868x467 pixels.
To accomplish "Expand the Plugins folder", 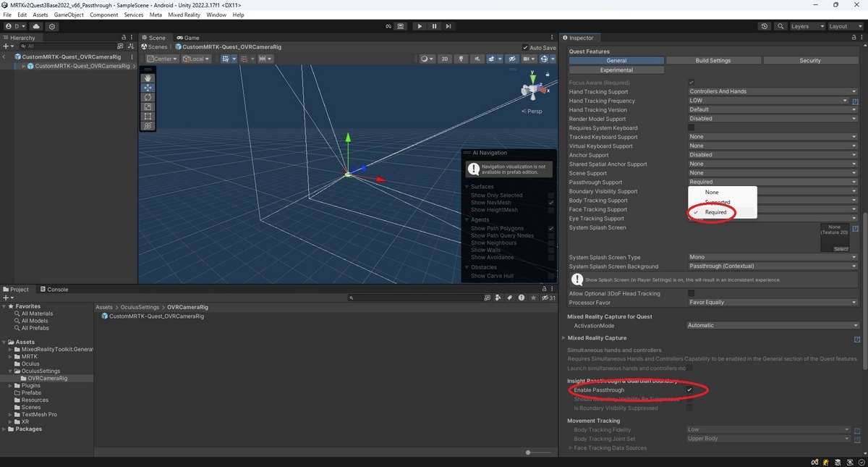I will [11, 385].
